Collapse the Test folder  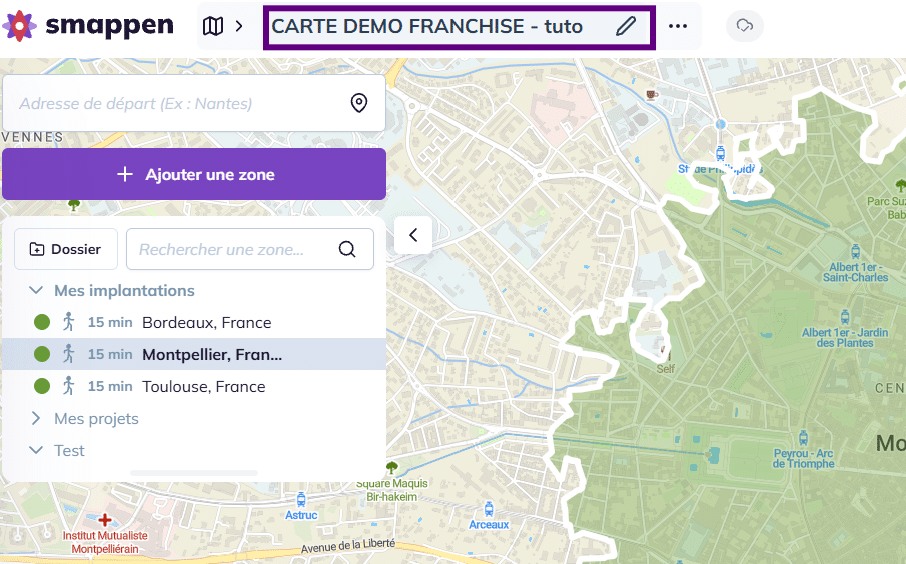36,450
